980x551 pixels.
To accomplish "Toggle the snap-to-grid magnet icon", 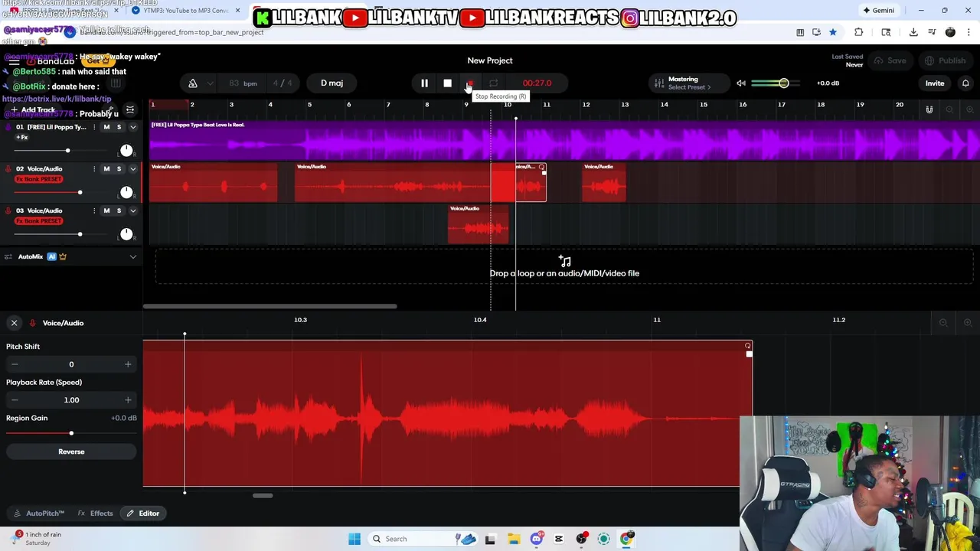I will 929,110.
